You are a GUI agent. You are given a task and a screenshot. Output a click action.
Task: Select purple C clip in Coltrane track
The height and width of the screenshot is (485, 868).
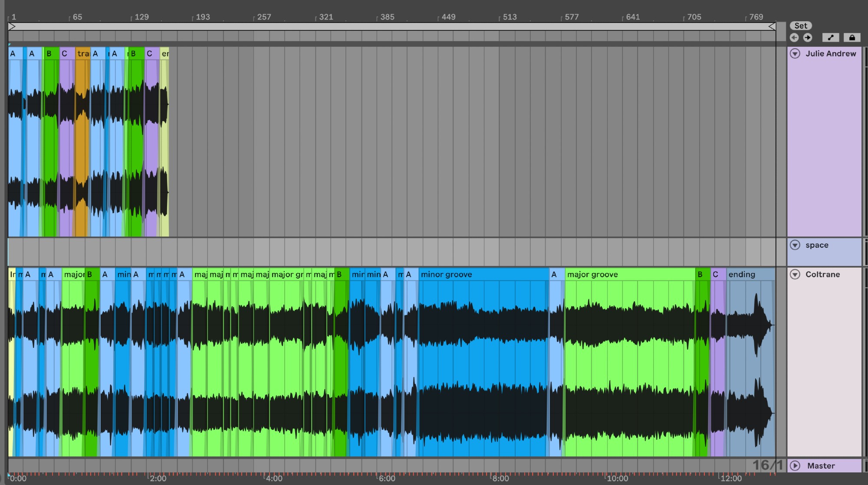(x=718, y=275)
